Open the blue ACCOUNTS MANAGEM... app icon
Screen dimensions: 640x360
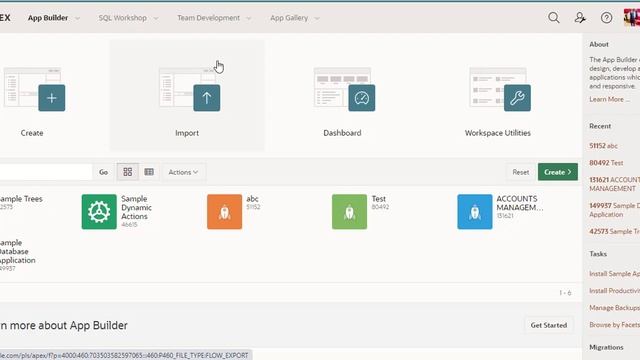(x=475, y=212)
